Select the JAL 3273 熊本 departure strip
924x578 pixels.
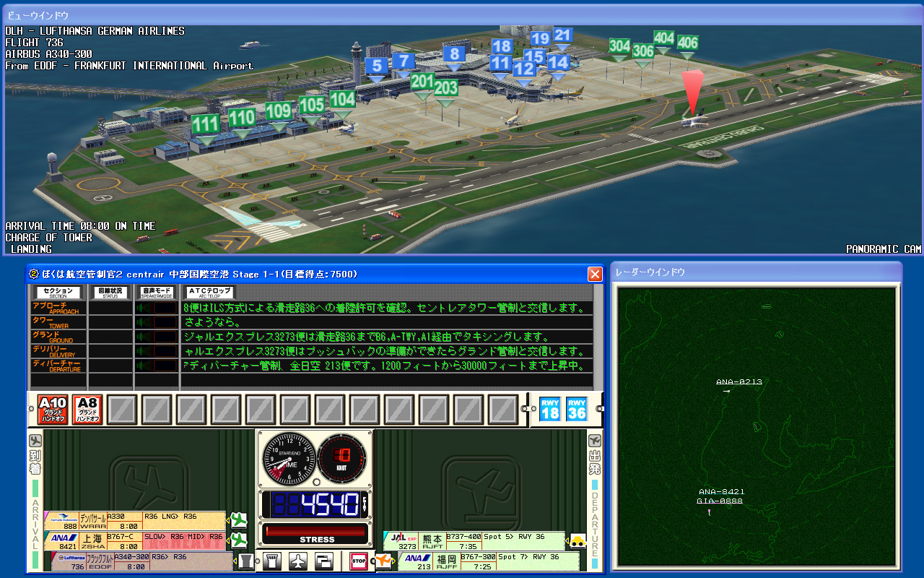(x=474, y=541)
